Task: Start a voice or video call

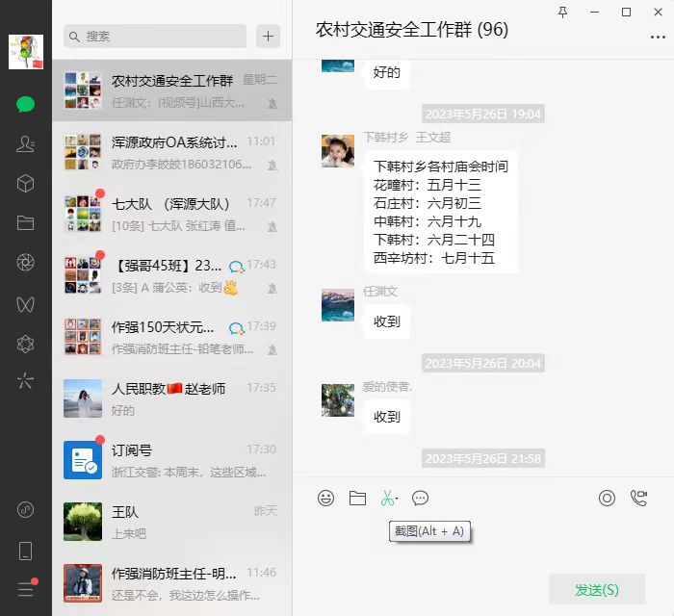Action: coord(638,498)
